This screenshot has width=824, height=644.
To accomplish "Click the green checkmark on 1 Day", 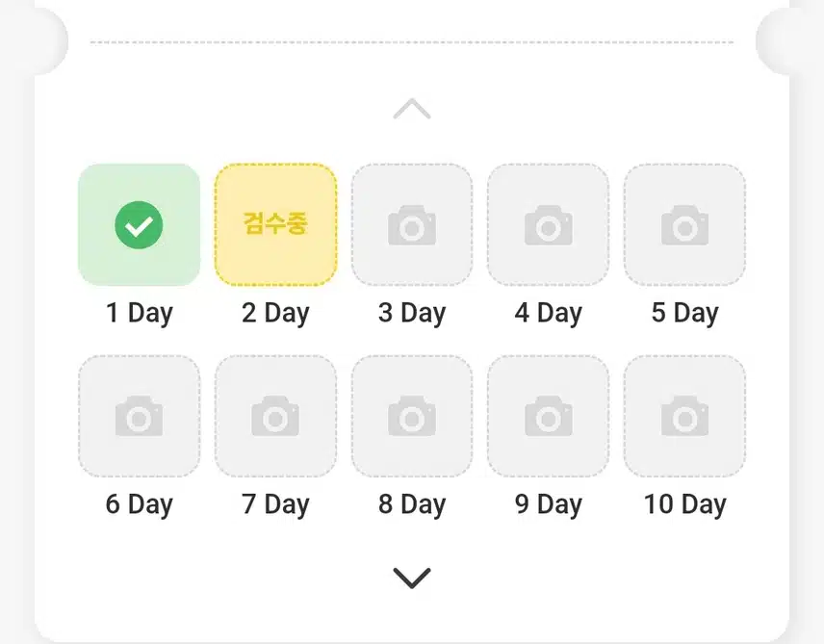I will (x=139, y=225).
